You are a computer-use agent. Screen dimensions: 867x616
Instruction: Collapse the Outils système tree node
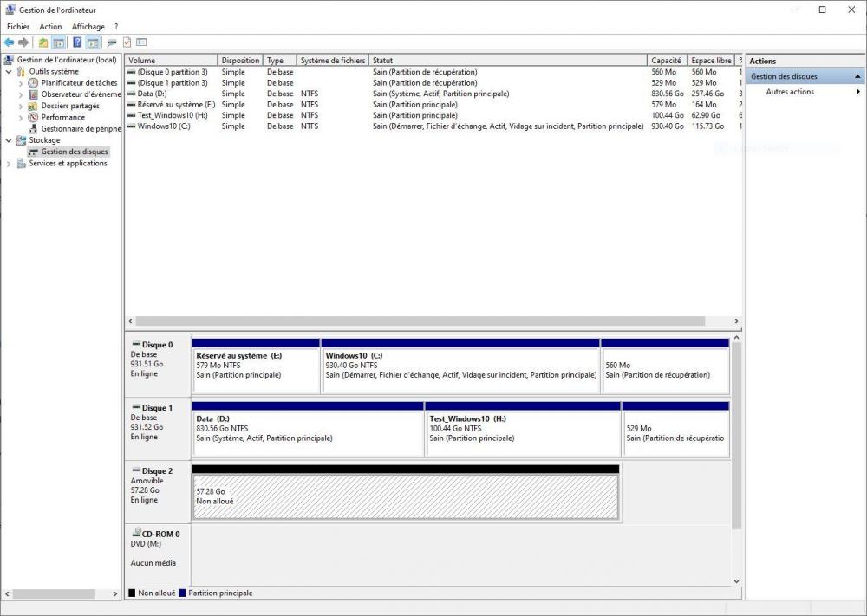[x=10, y=72]
